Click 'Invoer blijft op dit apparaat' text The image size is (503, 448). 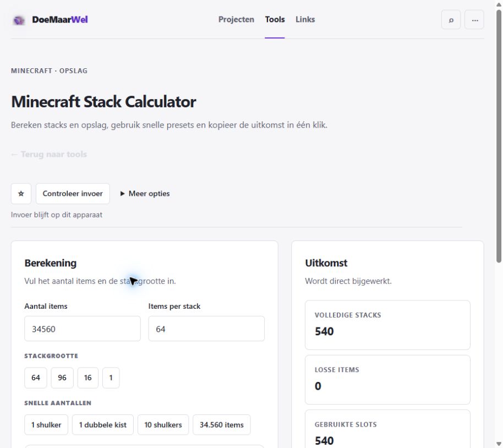(57, 215)
